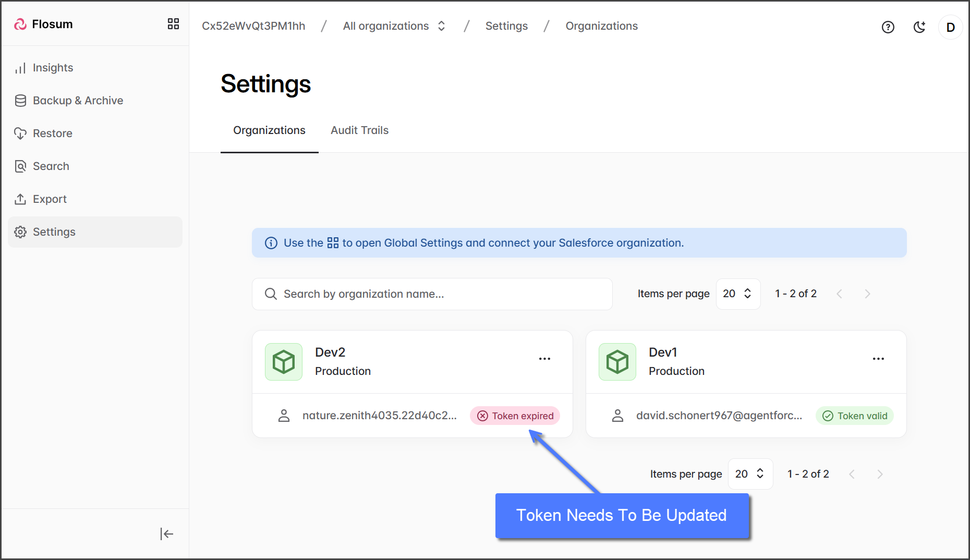Click the Dev2 green cube icon
Image resolution: width=970 pixels, height=560 pixels.
(284, 362)
